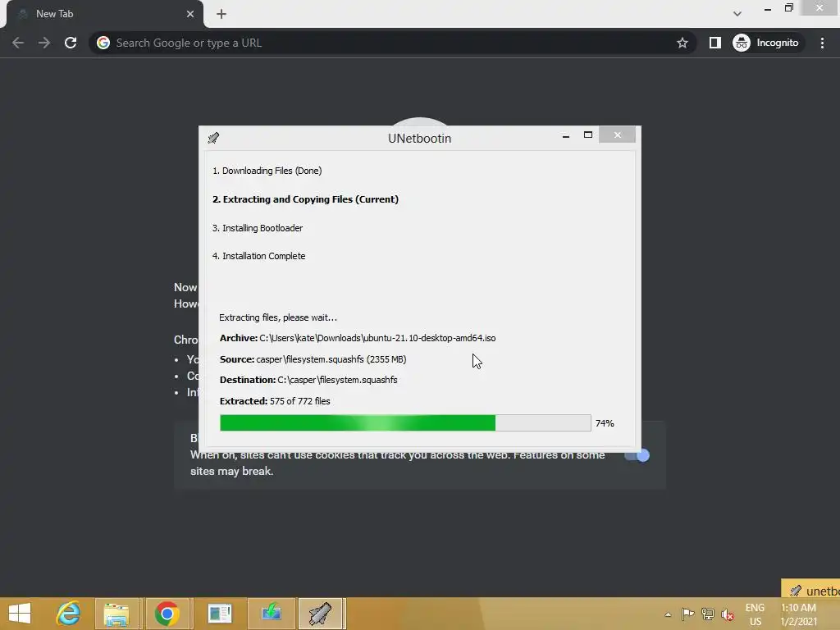This screenshot has height=630, width=840.
Task: Open File Explorer from taskbar
Action: 116,614
